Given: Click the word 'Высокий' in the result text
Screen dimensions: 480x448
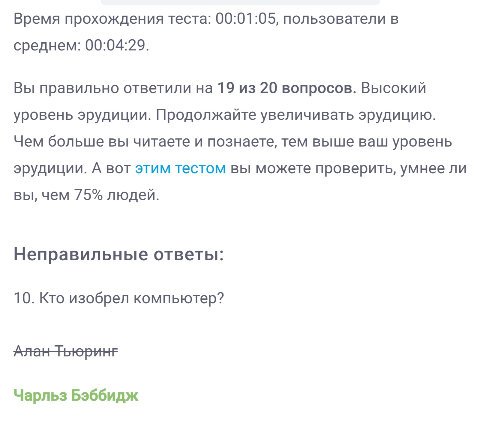Looking at the screenshot, I should click(x=393, y=88).
